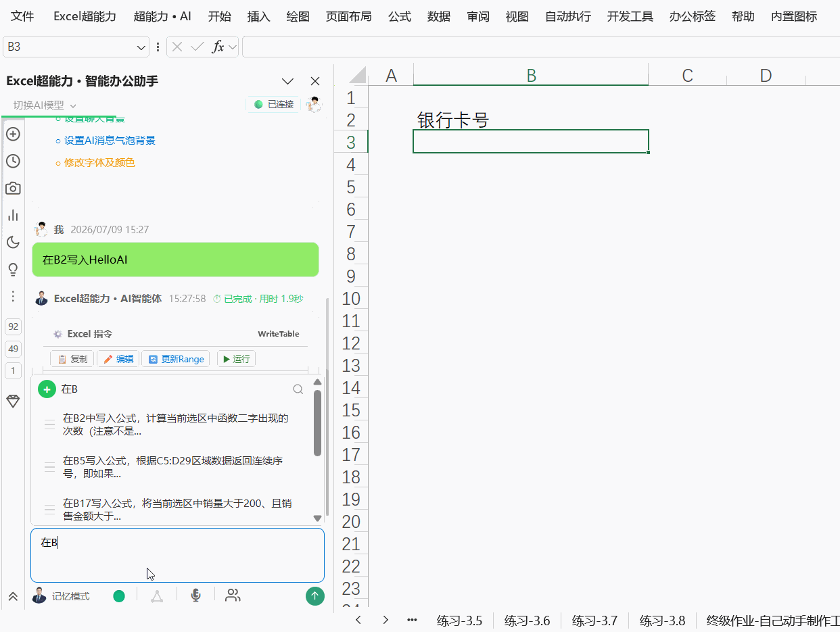Image resolution: width=840 pixels, height=632 pixels.
Task: Click the sidebar counter badge 1
Action: coord(13,370)
